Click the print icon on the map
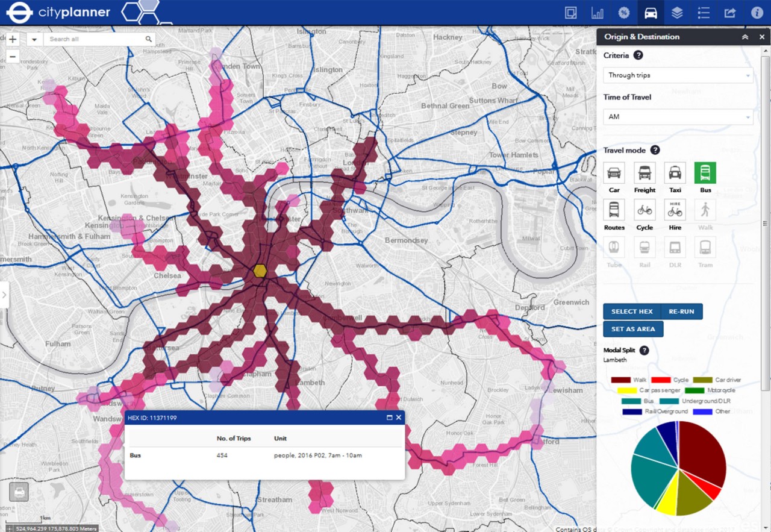This screenshot has height=532, width=771. [x=19, y=492]
